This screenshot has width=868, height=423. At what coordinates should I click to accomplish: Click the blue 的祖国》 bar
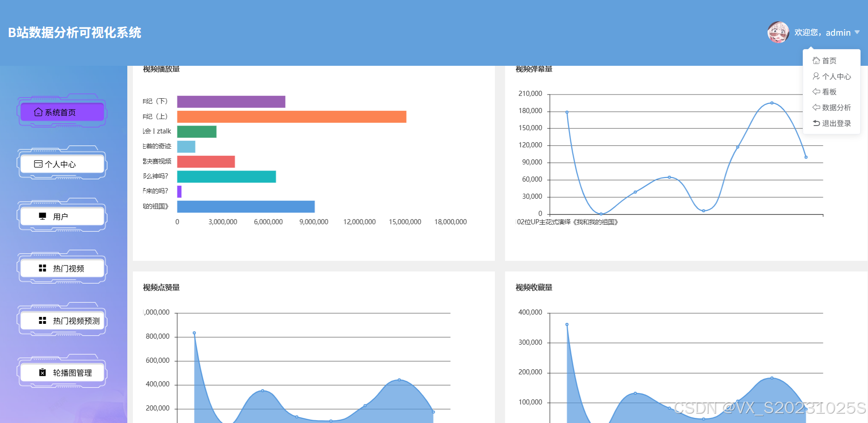(x=246, y=207)
